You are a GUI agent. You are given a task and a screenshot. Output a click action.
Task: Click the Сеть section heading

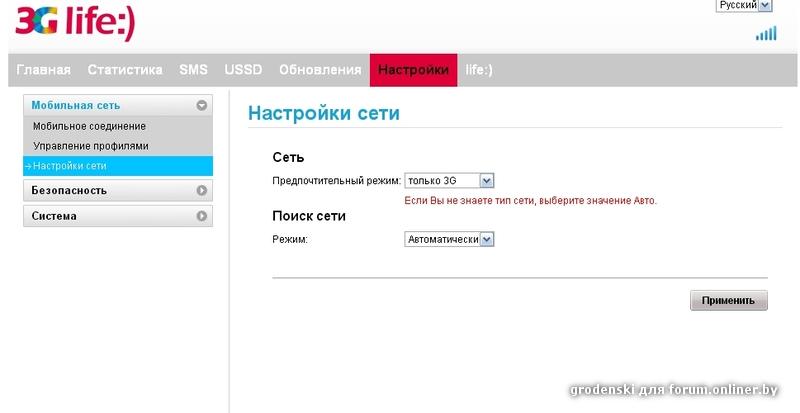click(288, 157)
